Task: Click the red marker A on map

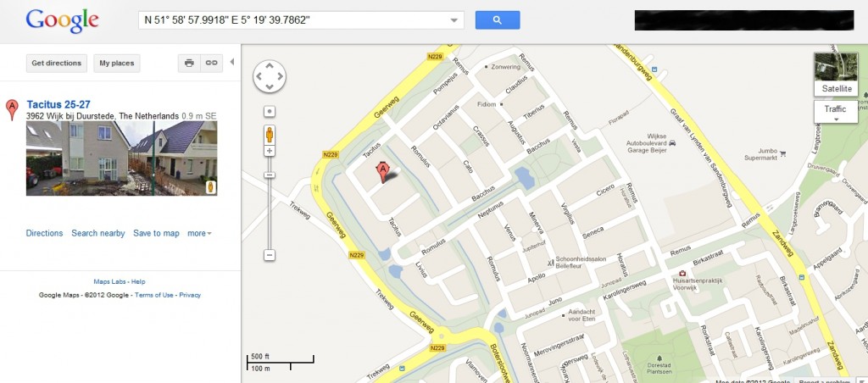Action: click(382, 172)
